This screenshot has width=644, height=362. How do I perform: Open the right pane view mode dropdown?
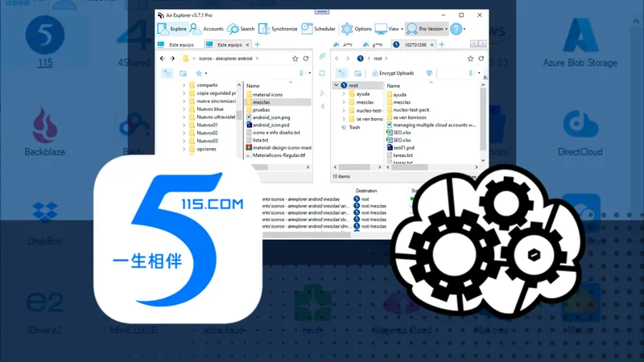tap(475, 73)
